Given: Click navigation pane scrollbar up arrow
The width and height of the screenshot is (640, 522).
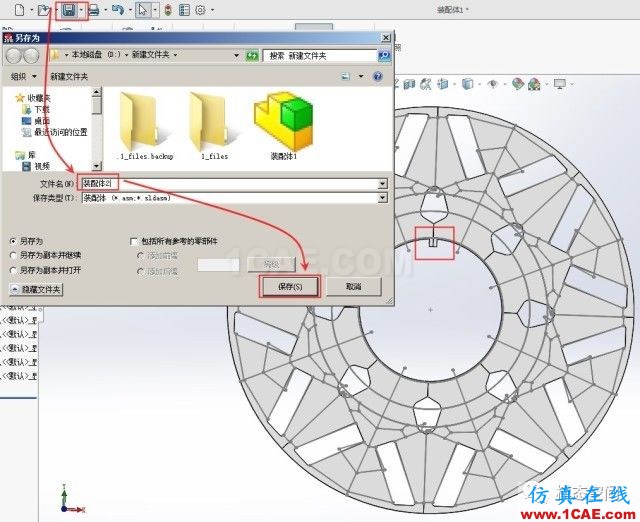Looking at the screenshot, I should point(96,92).
